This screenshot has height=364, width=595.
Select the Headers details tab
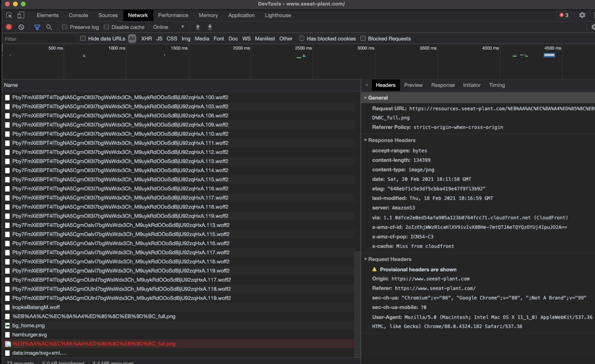click(386, 85)
